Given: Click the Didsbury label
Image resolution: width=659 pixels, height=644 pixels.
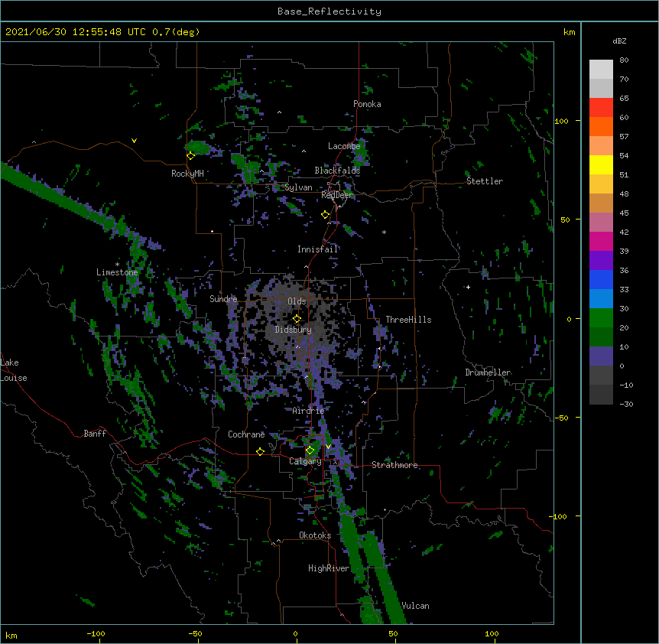Looking at the screenshot, I should click(x=294, y=330).
